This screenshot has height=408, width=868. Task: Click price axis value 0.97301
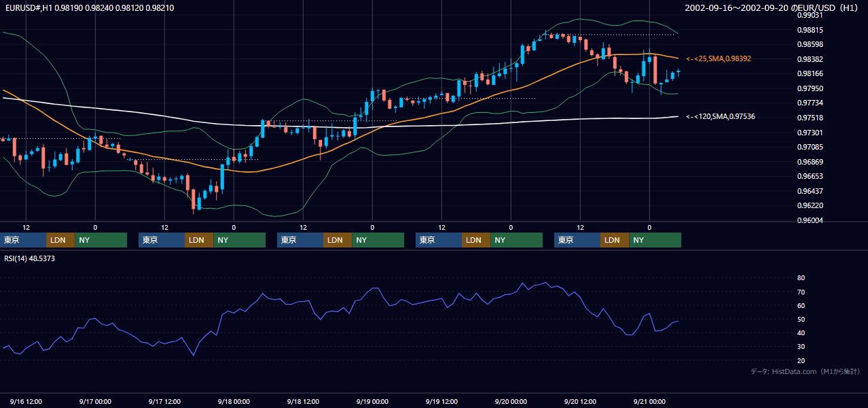[x=810, y=133]
